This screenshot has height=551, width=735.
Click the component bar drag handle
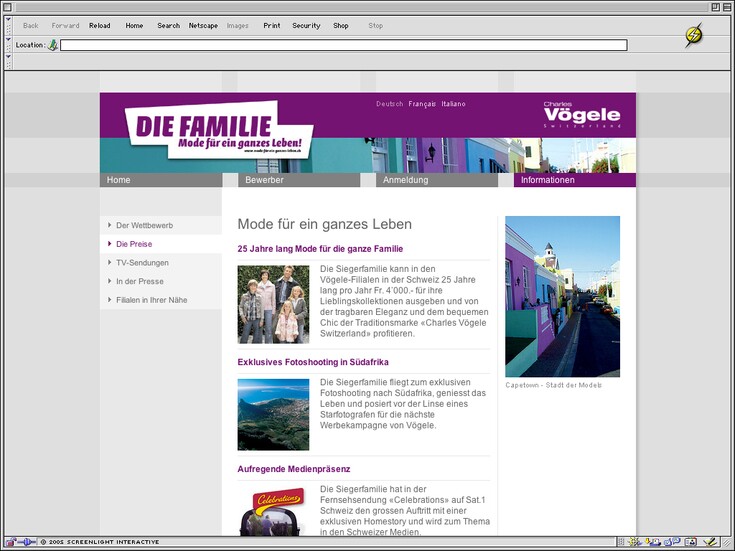(x=621, y=542)
